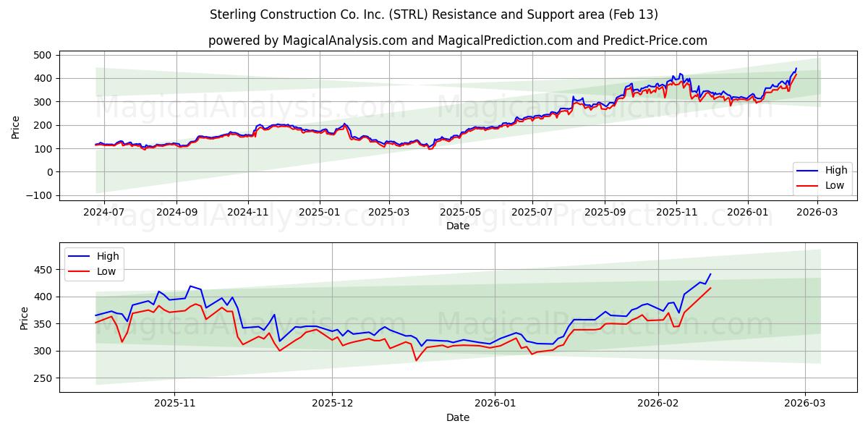Click the '2024-09' date tick label
868x434 pixels.
tap(176, 213)
